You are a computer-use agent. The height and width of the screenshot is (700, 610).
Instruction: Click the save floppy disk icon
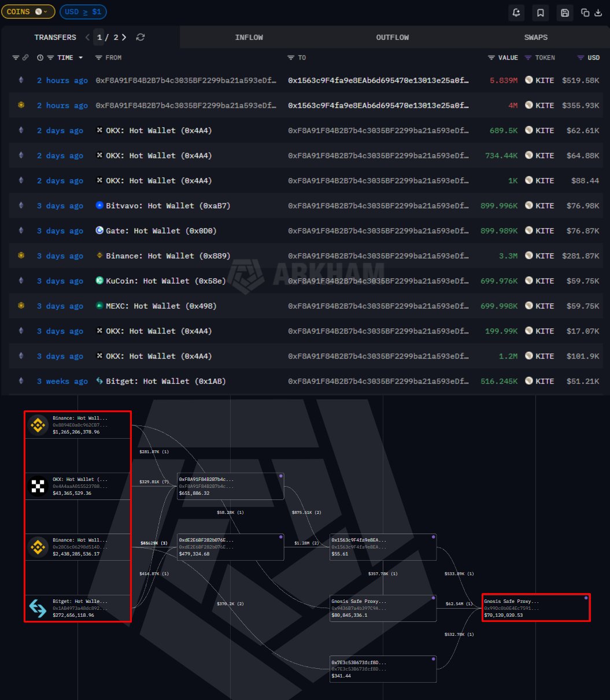click(x=565, y=12)
